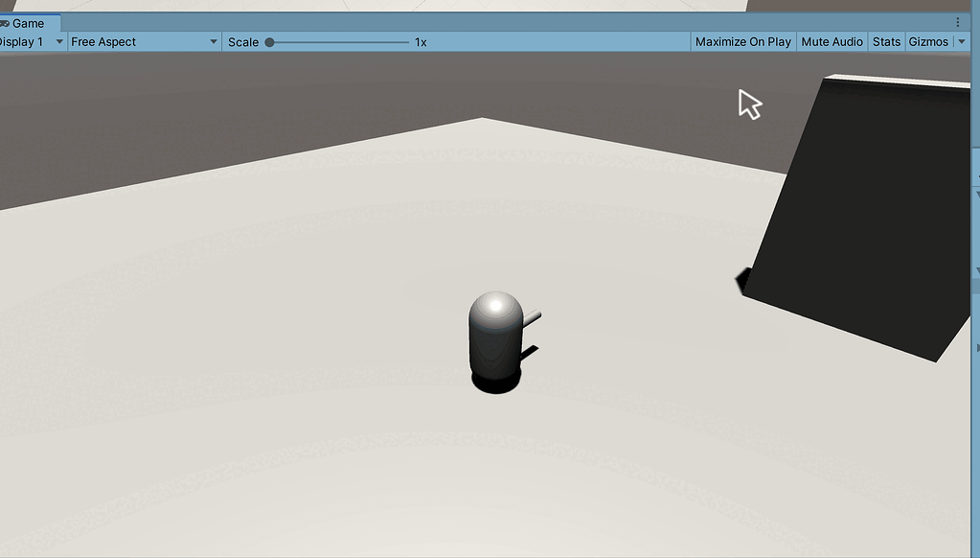Click the Stats button
980x558 pixels.
click(885, 41)
